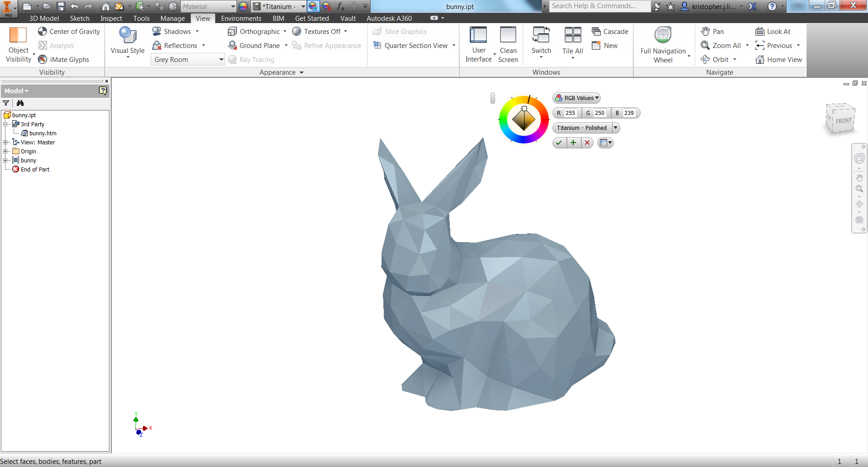Click the Home icon in quick access toolbar

105,6
